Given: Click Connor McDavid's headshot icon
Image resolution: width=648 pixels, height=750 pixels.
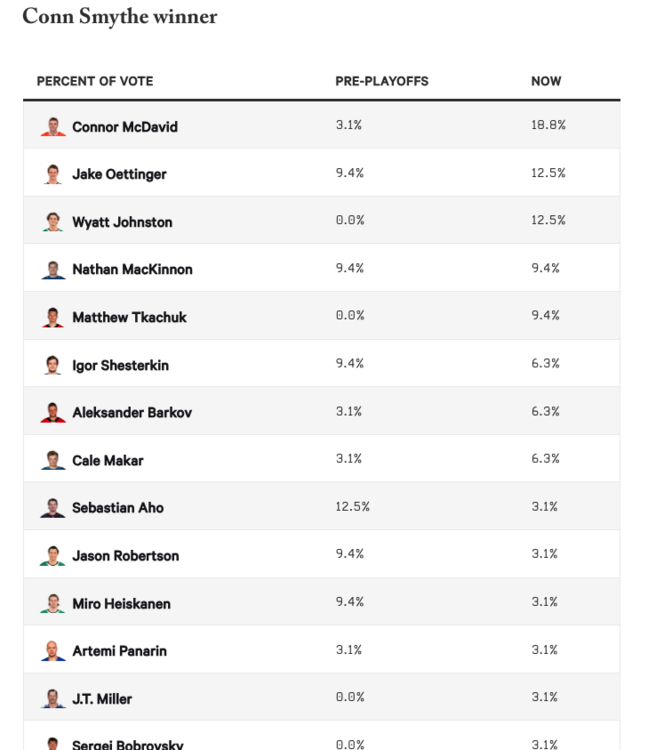Looking at the screenshot, I should coord(53,127).
